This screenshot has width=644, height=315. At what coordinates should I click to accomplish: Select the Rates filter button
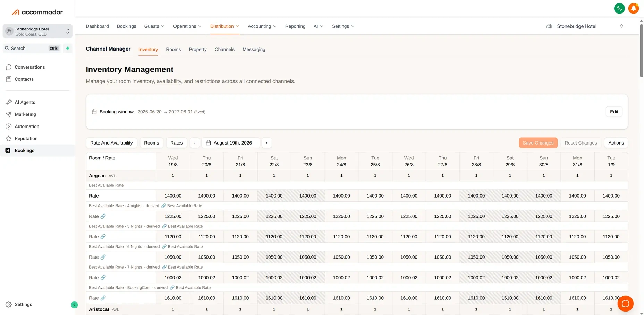coord(176,143)
